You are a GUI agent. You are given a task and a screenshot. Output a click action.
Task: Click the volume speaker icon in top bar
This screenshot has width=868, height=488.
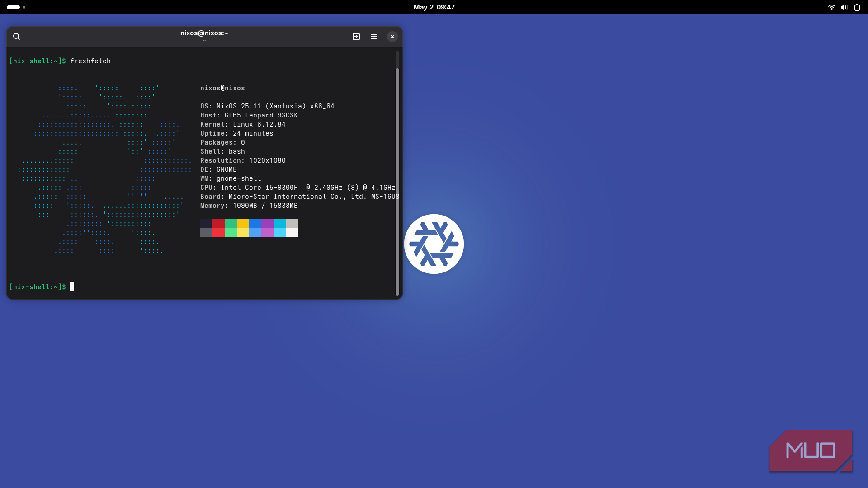click(x=844, y=7)
